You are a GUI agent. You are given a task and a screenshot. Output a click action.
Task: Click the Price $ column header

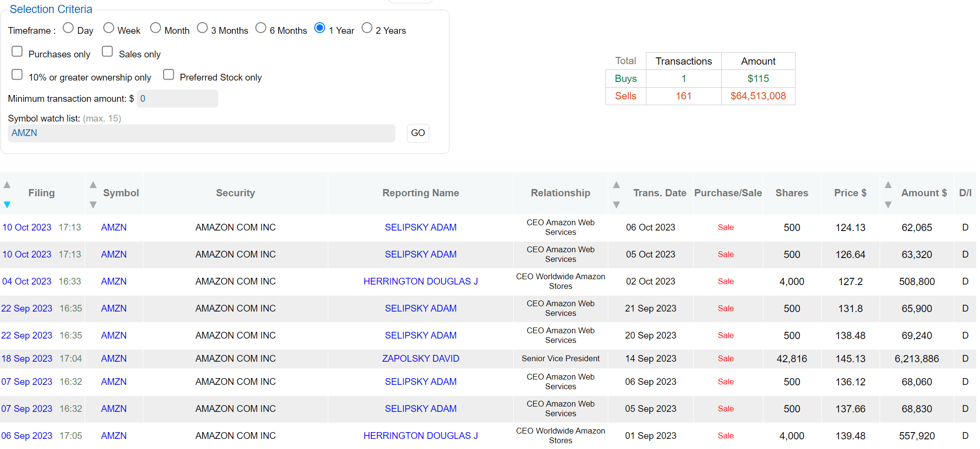[x=851, y=193]
